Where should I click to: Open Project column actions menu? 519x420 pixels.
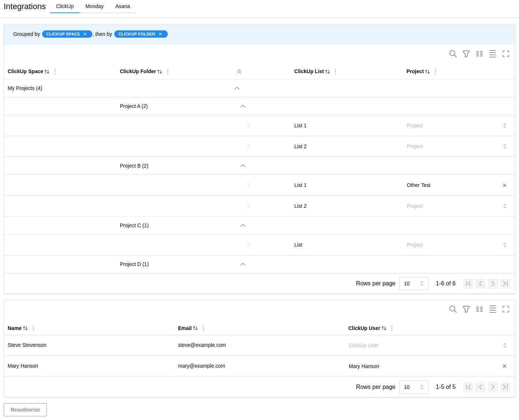pos(435,72)
